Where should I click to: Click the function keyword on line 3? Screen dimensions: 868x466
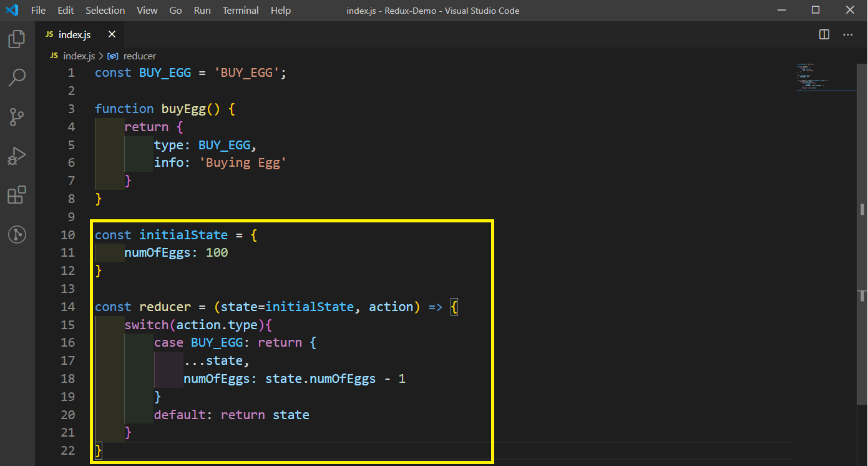[x=124, y=109]
